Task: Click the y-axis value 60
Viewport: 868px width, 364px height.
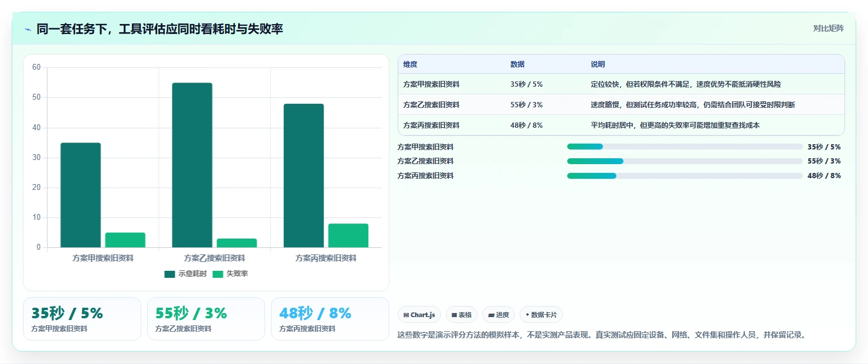Action: [36, 67]
